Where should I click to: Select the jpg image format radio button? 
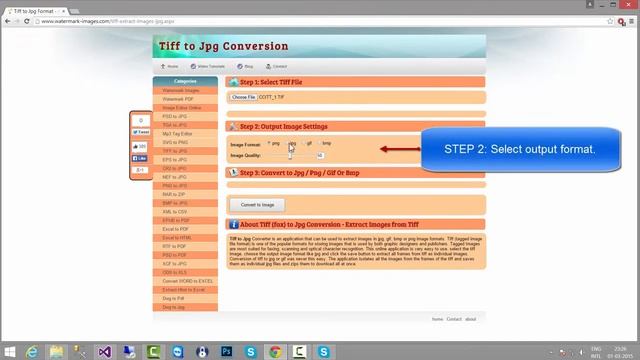(x=286, y=143)
